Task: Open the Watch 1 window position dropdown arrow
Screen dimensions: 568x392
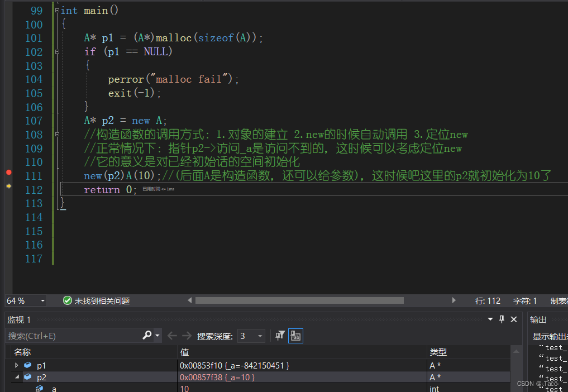Action: coord(490,319)
